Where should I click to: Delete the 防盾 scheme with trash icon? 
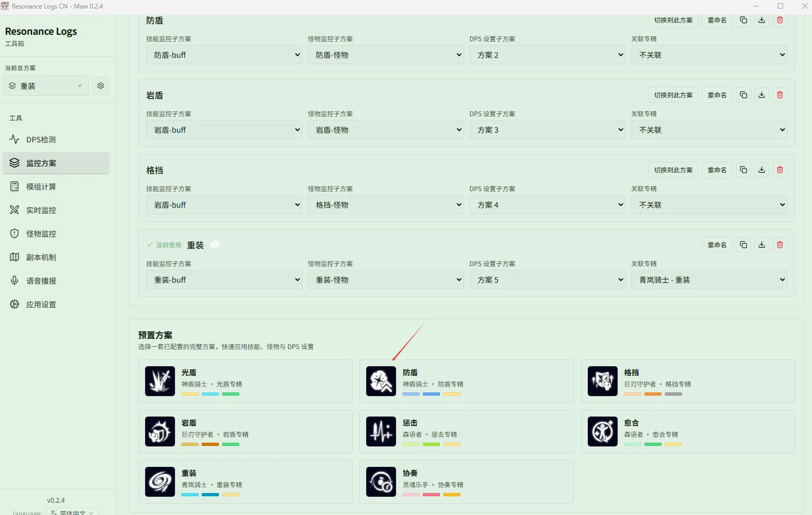click(x=780, y=20)
